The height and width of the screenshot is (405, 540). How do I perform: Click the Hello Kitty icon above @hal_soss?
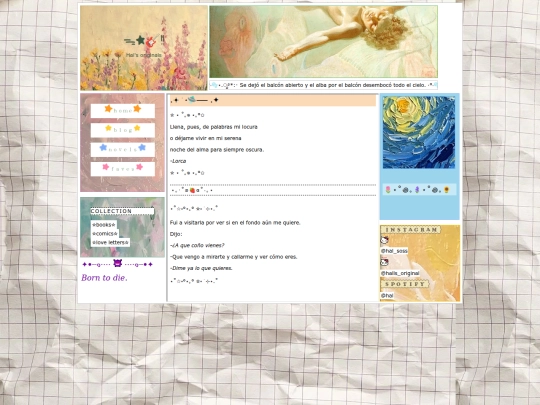click(384, 240)
